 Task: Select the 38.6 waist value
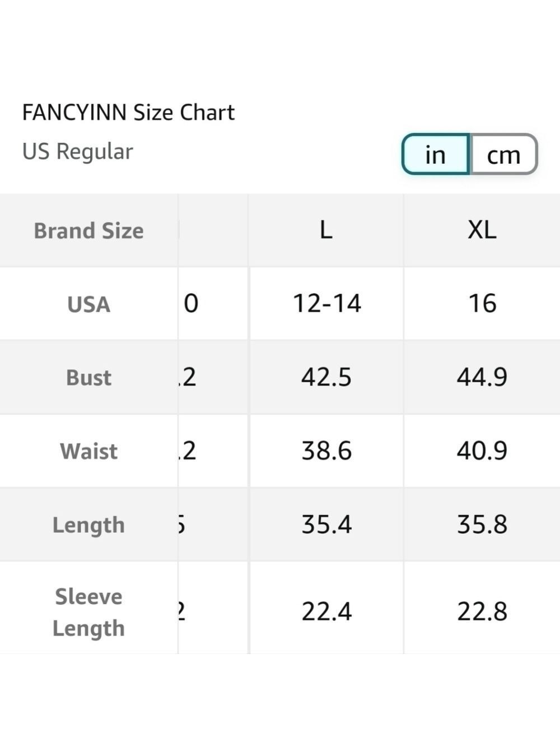click(326, 451)
